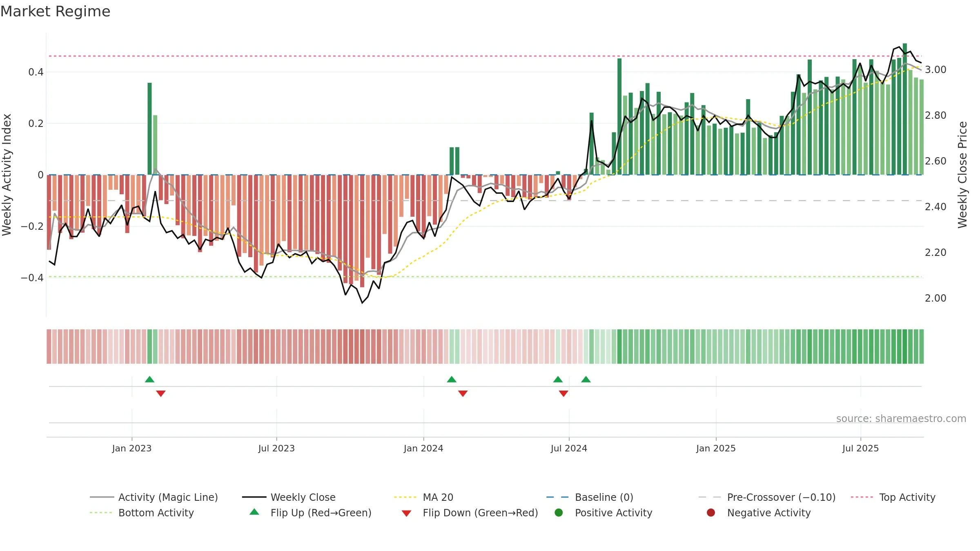Screen dimensions: 980x551
Task: Click first red flip-down marker after Jan 2023
Action: [x=161, y=393]
